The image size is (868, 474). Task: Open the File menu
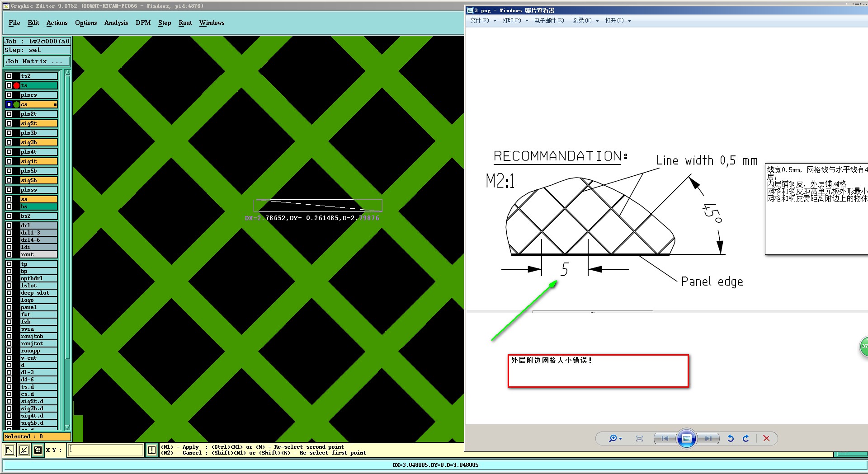click(x=14, y=23)
